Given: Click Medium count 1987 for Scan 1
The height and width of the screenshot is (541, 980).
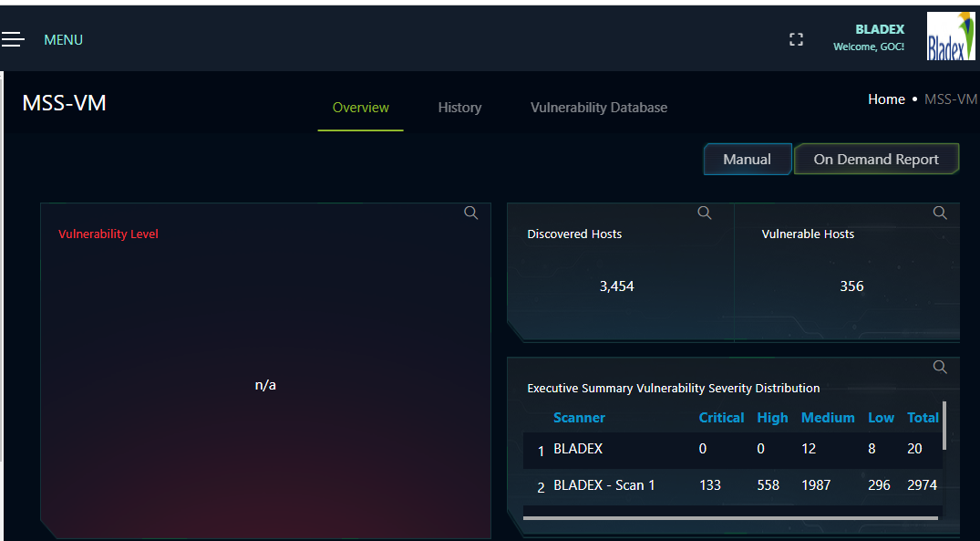Looking at the screenshot, I should coord(816,485).
